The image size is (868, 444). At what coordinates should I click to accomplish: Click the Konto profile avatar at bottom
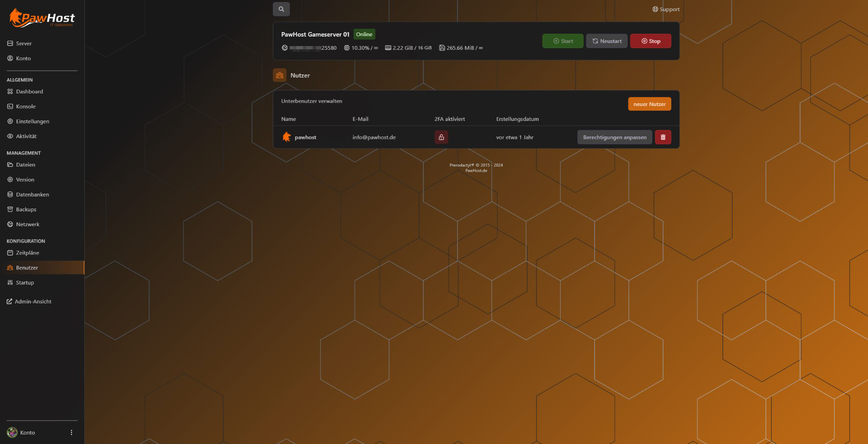click(x=12, y=432)
